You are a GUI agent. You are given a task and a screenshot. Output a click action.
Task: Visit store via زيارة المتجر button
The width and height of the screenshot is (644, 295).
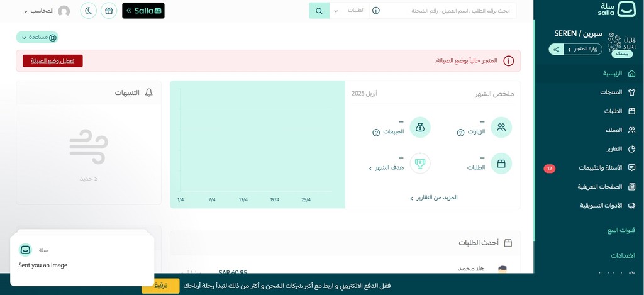click(583, 49)
